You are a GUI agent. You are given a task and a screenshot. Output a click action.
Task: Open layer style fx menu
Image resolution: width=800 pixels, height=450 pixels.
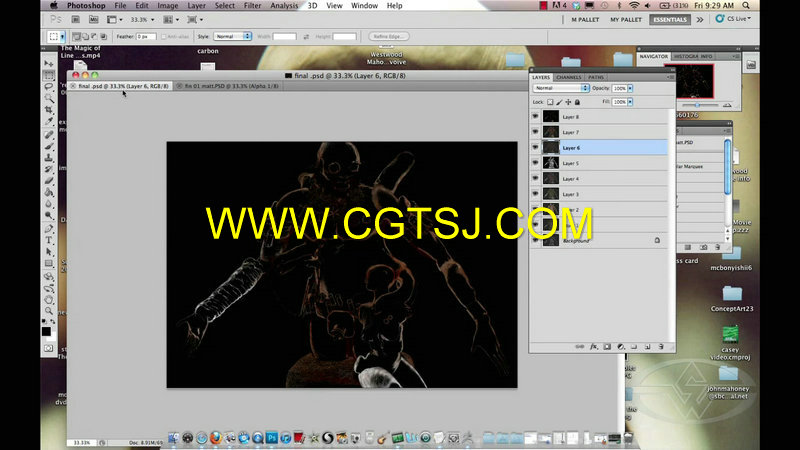point(593,346)
